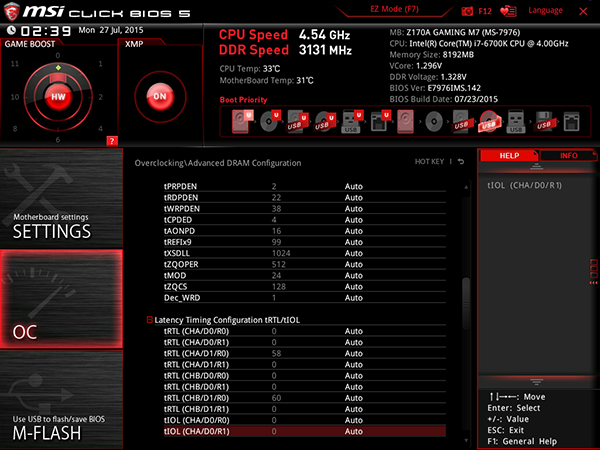Open the tCPDED Auto setting
600x450 pixels.
point(354,220)
